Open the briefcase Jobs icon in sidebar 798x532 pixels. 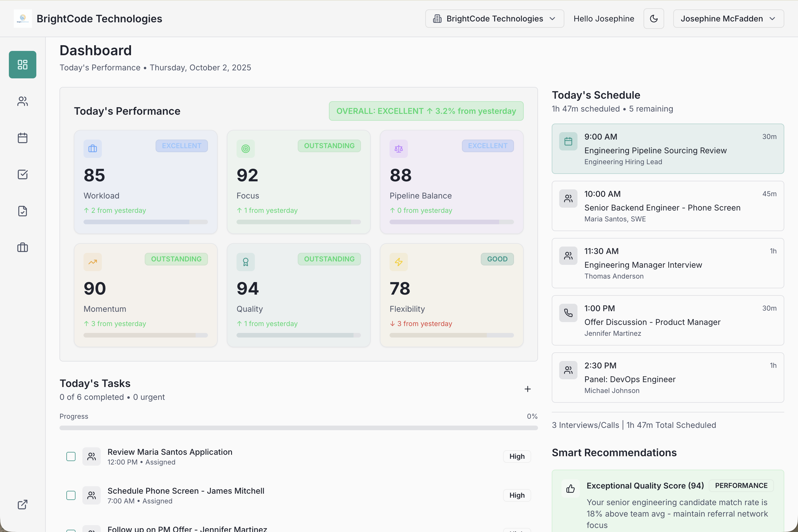[x=22, y=247]
